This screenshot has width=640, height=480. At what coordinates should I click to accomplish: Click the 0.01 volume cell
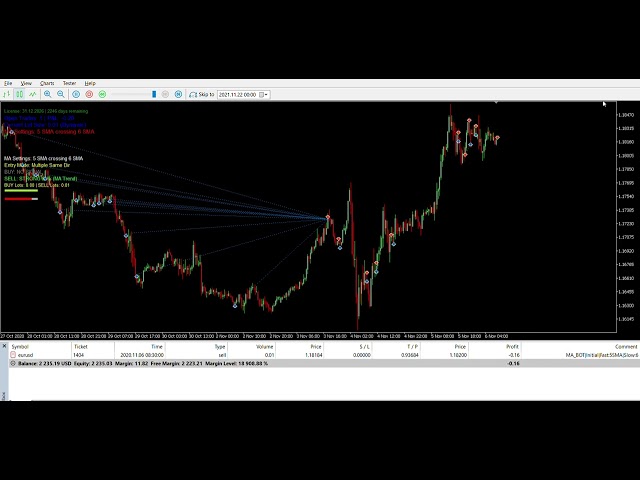(269, 355)
